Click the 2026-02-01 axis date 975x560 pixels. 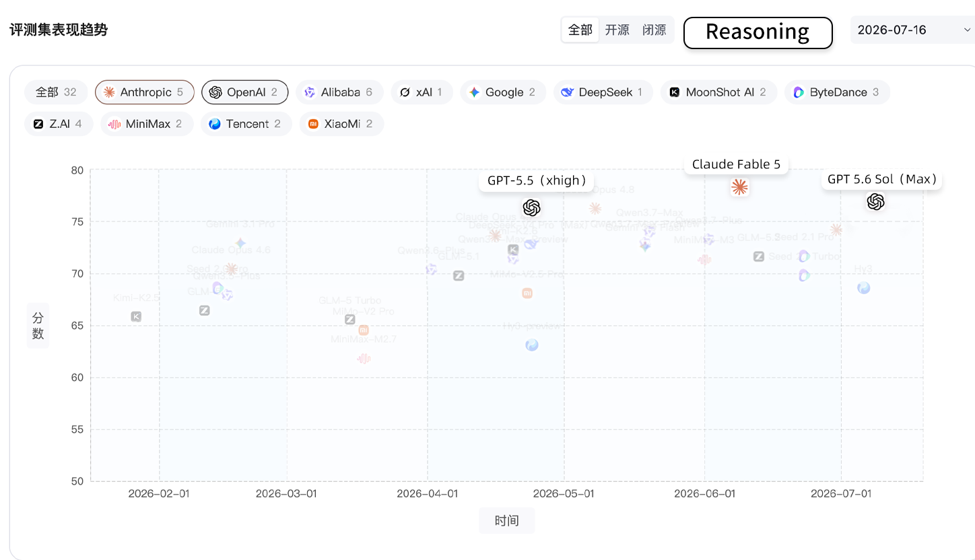click(159, 493)
